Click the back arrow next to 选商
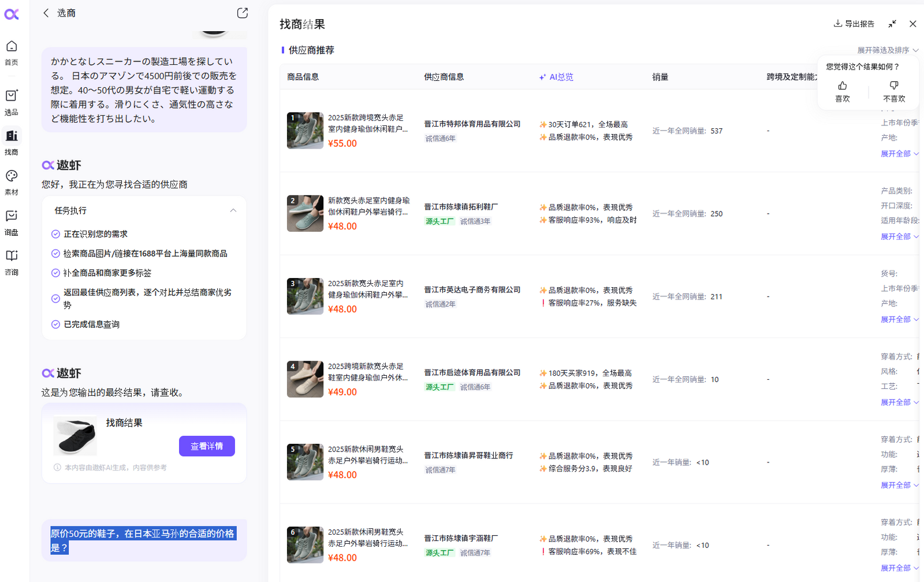The height and width of the screenshot is (582, 924). click(46, 13)
